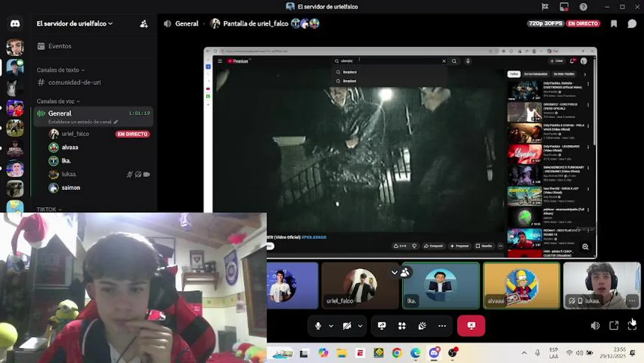This screenshot has width=644, height=363.
Task: Toggle the camera on in call controls
Action: click(347, 326)
